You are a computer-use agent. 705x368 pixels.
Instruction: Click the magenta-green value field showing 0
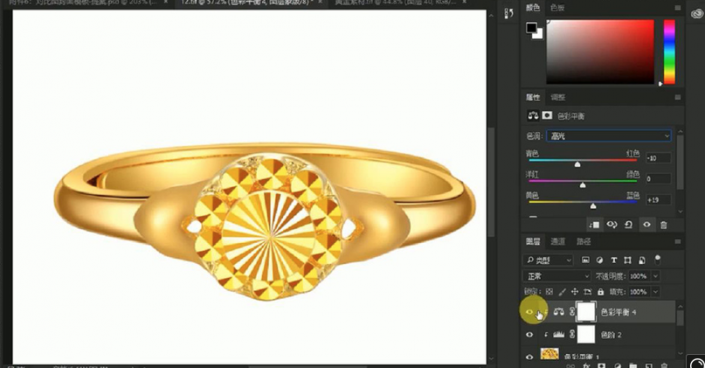[658, 179]
